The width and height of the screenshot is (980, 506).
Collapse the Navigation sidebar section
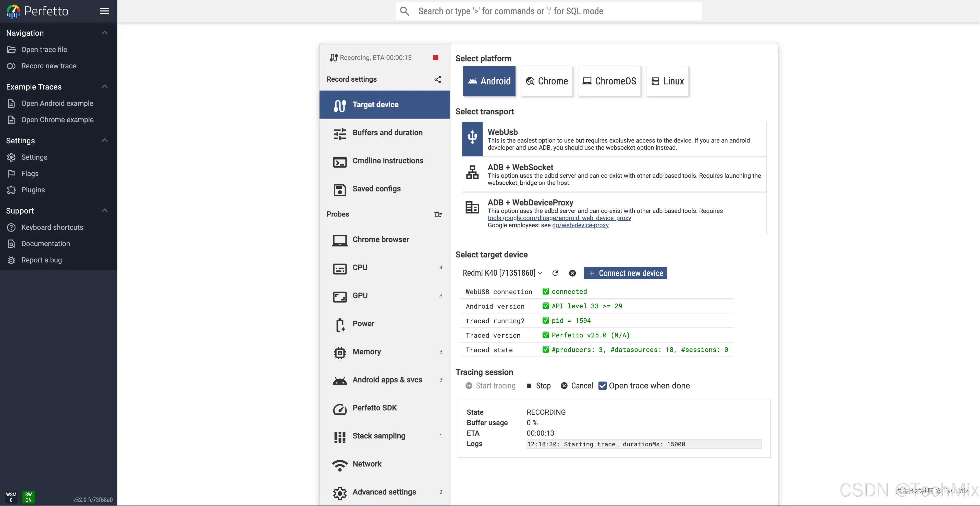(105, 33)
